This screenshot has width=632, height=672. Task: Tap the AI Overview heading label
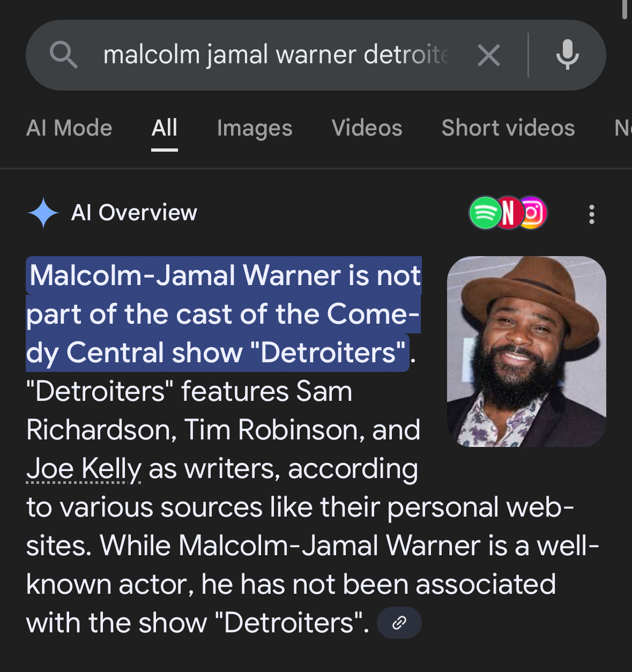tap(134, 213)
